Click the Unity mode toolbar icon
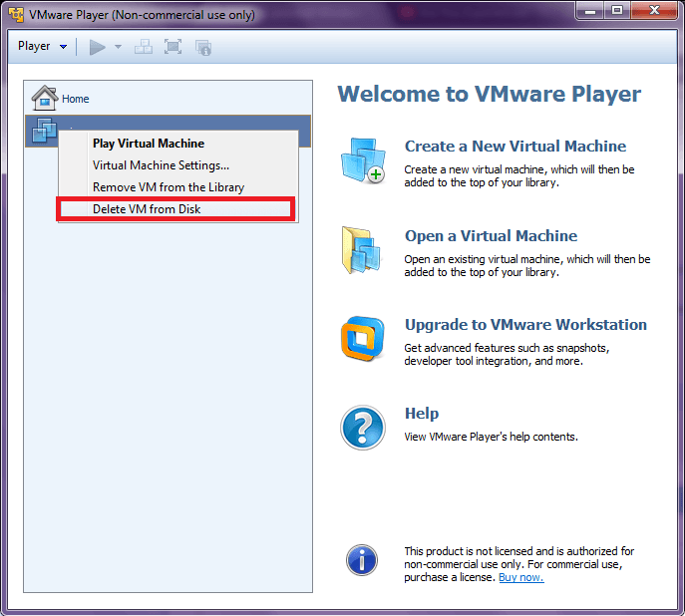Screen dimensions: 685x616 [203, 47]
